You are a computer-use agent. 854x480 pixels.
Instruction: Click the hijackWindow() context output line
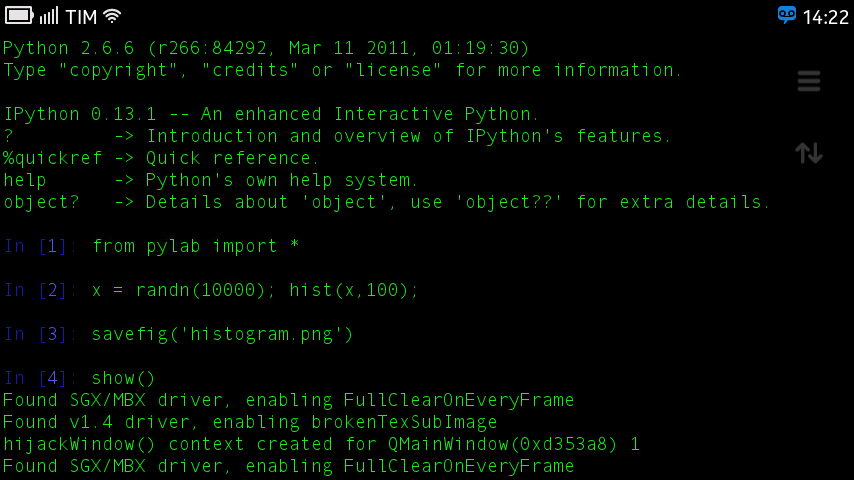(x=321, y=444)
